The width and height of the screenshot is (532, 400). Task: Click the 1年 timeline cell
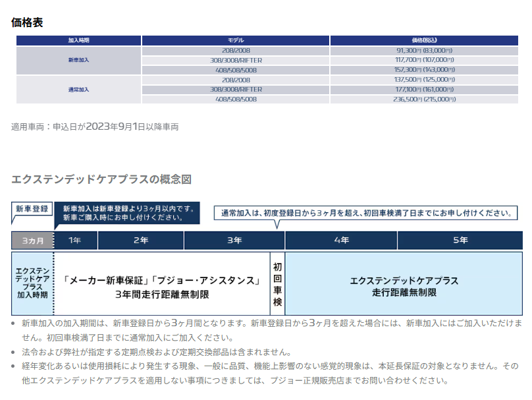76,241
